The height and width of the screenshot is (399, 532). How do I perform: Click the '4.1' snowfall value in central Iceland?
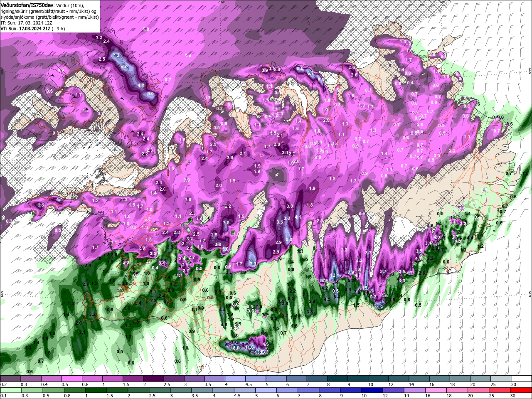[x=298, y=217]
